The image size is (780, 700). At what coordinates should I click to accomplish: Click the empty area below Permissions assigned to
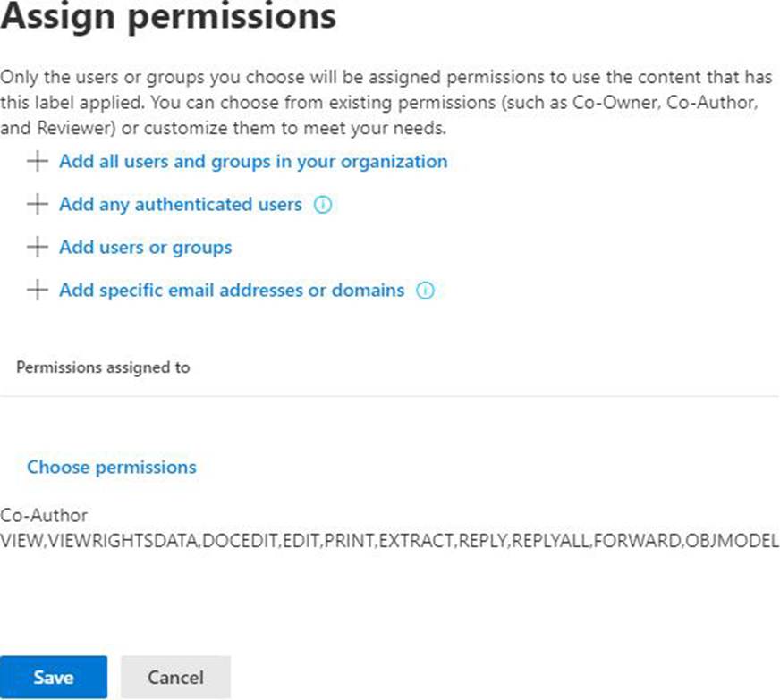click(x=389, y=425)
